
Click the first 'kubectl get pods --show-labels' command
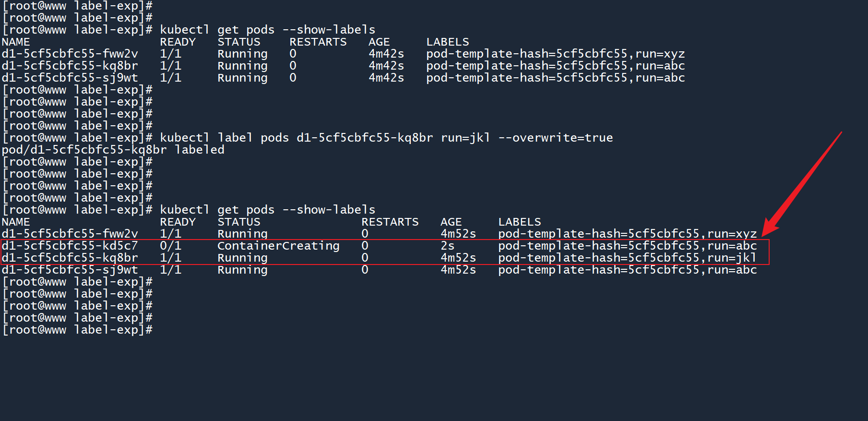[267, 30]
